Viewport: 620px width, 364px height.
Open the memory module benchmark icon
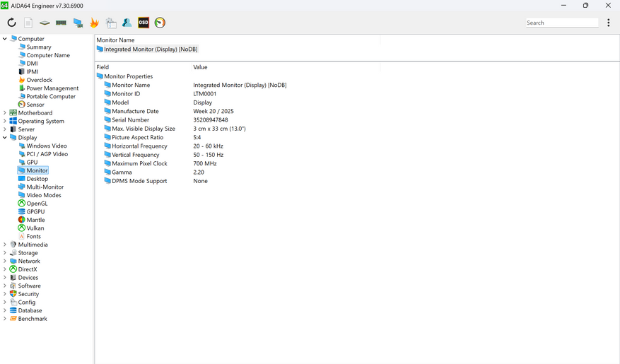click(x=61, y=23)
